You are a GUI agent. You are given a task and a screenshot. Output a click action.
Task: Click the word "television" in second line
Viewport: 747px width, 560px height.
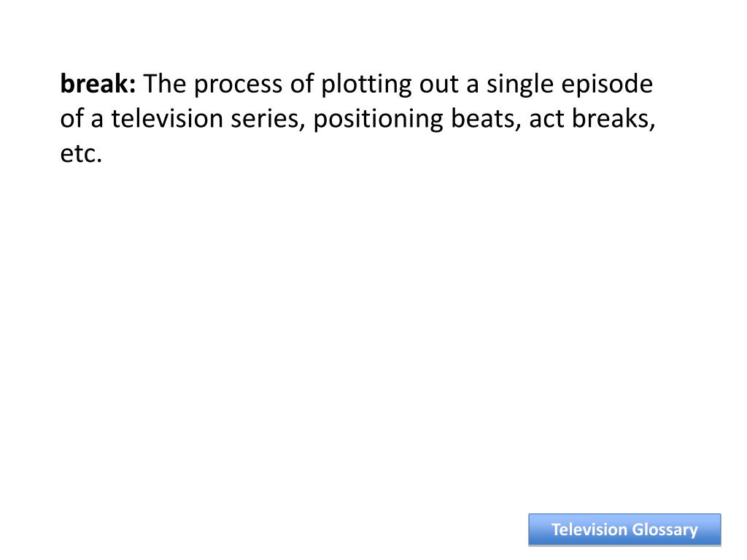(167, 119)
